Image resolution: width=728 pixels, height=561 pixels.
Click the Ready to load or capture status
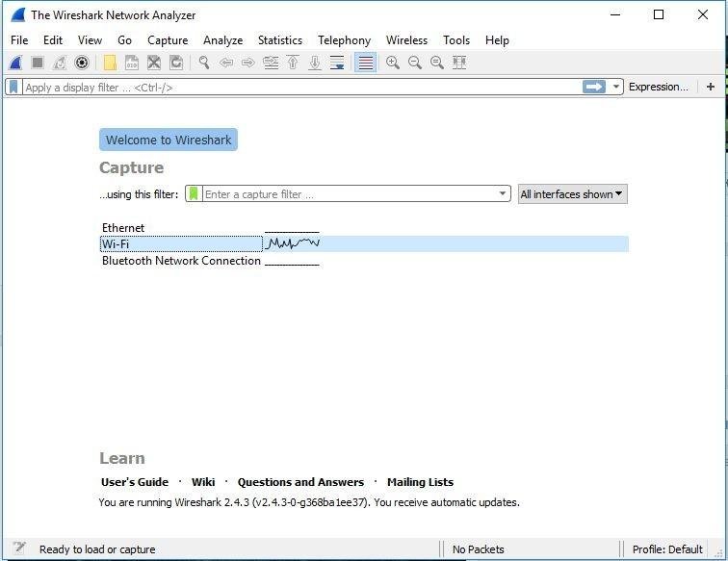pos(97,549)
